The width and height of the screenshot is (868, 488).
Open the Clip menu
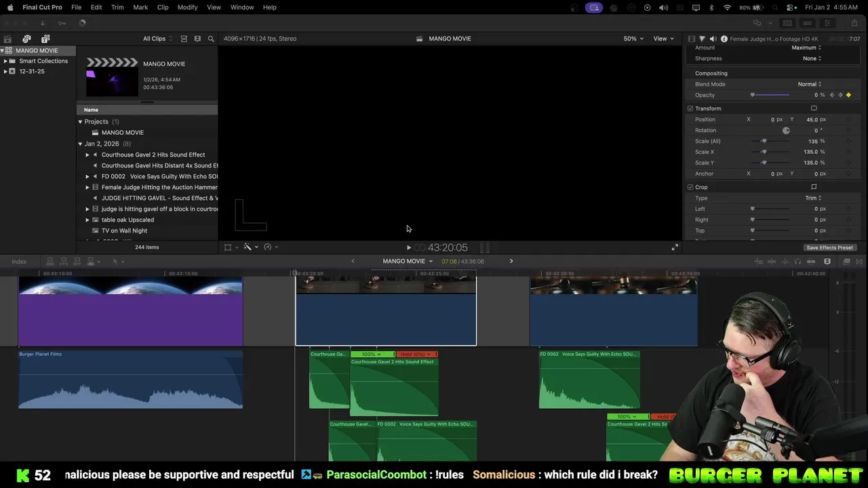coord(163,7)
